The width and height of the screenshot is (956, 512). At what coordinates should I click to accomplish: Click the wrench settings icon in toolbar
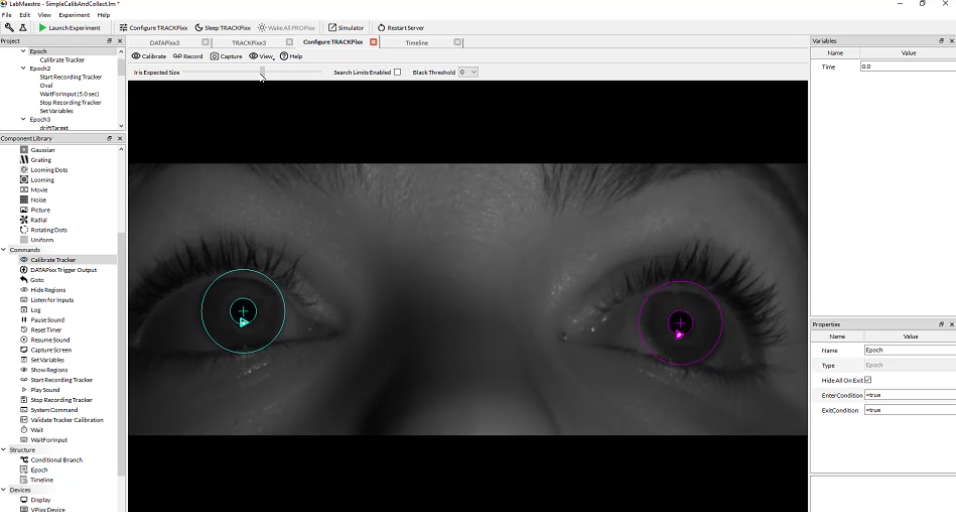tap(9, 28)
